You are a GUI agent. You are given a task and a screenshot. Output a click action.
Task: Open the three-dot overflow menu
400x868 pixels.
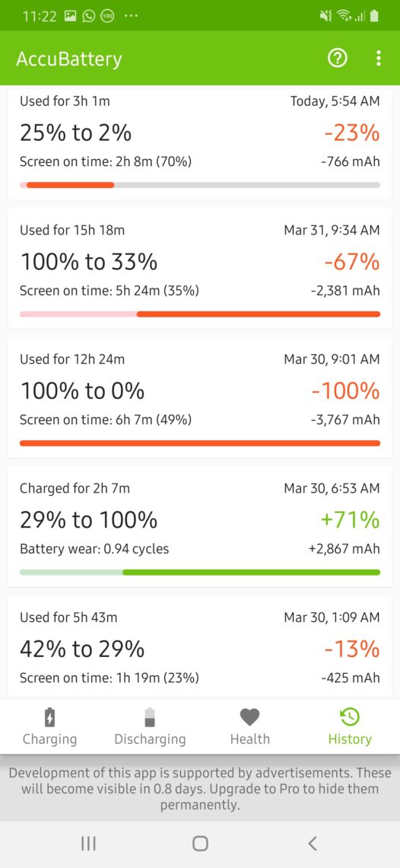[x=379, y=58]
